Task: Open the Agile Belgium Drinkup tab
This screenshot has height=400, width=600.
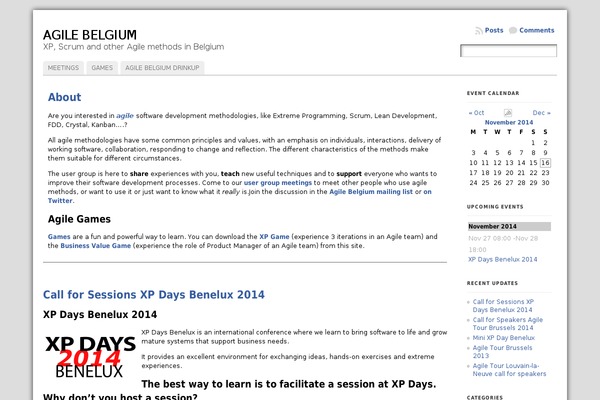Action: click(x=162, y=68)
